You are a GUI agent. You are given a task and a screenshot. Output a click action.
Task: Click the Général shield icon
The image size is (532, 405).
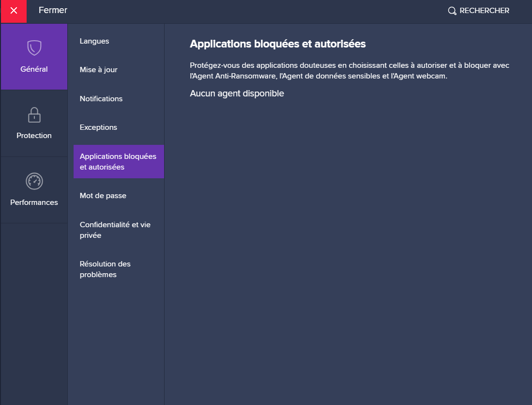click(34, 48)
